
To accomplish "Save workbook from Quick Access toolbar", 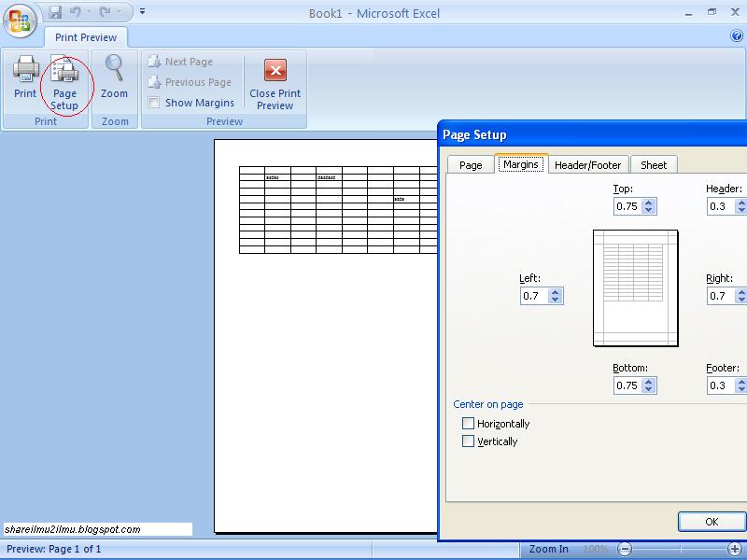I will 56,12.
